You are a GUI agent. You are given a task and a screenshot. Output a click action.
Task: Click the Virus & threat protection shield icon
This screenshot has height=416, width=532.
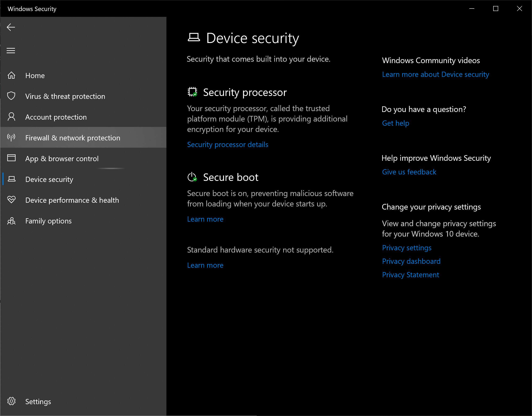tap(11, 96)
